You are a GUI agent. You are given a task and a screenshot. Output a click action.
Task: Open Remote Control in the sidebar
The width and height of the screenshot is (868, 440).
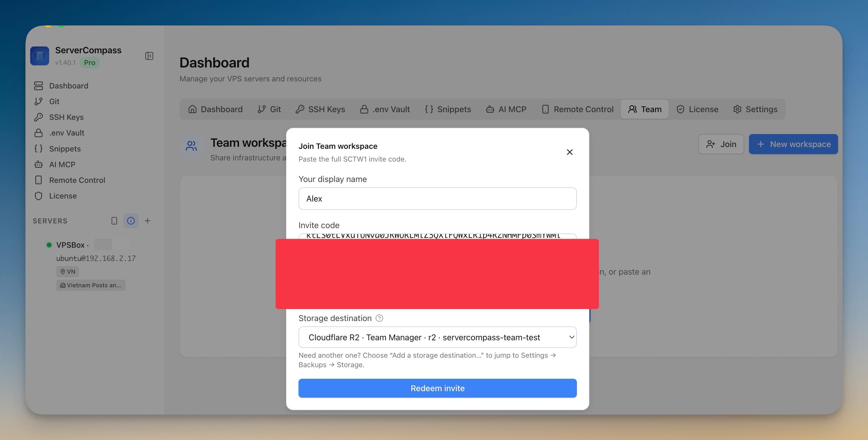click(69, 180)
